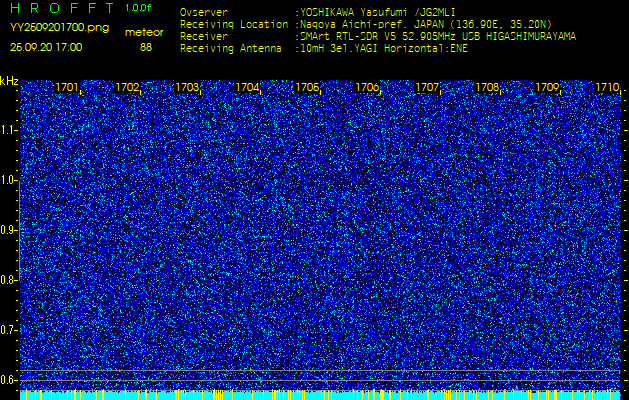
Task: Click the 'Receiving Location' label
Action: coord(234,24)
